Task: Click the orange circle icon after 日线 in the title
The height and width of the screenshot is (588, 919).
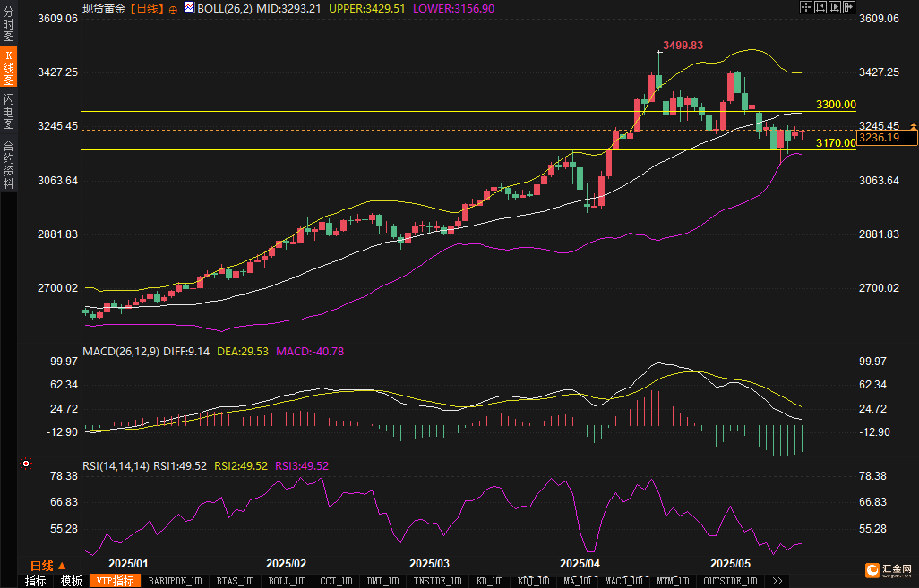Action: [173, 10]
